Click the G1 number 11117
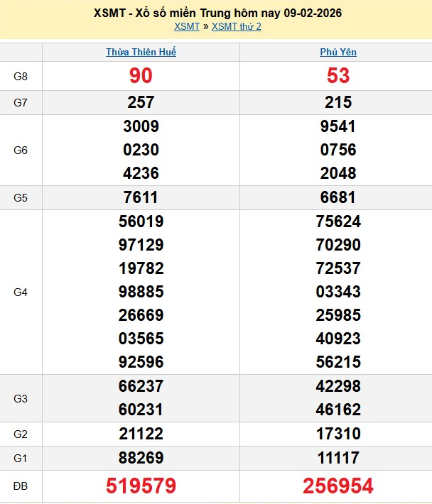 click(338, 458)
